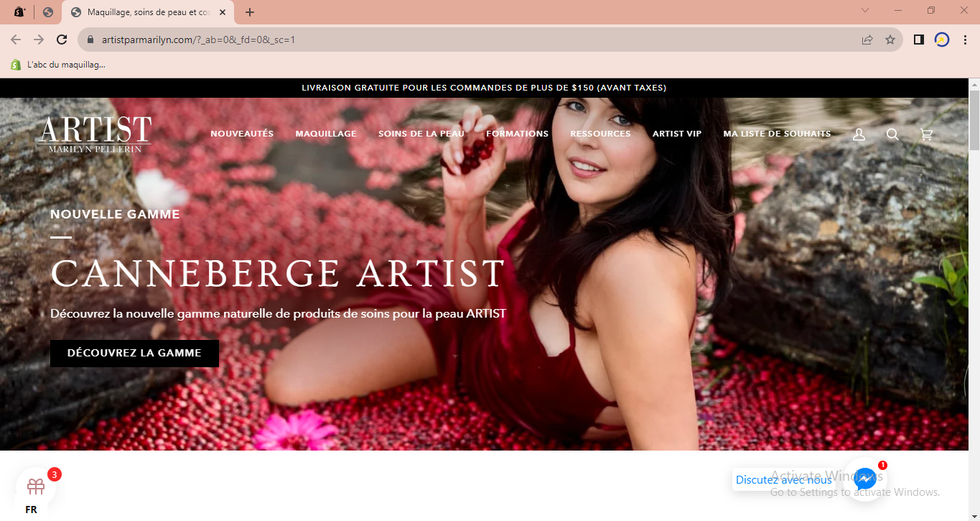Expand the tab search chevron
This screenshot has height=521, width=980.
pyautogui.click(x=865, y=11)
